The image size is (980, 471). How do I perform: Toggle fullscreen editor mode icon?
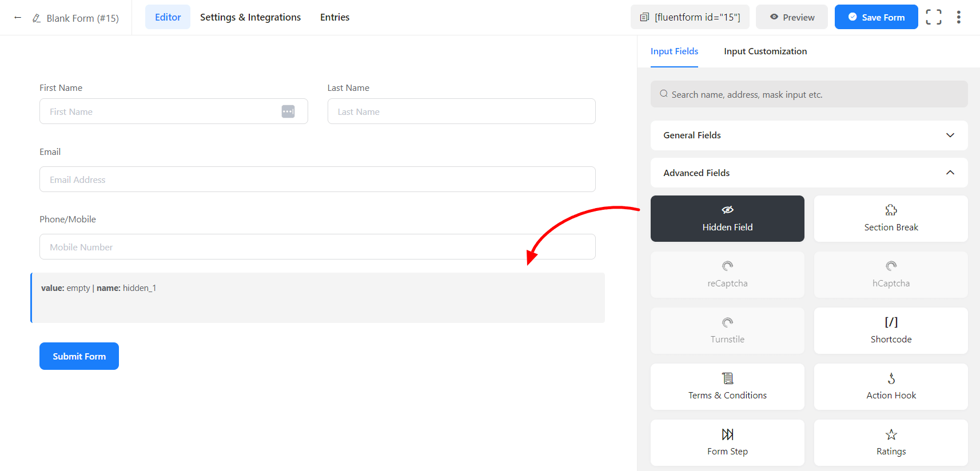[x=933, y=17]
